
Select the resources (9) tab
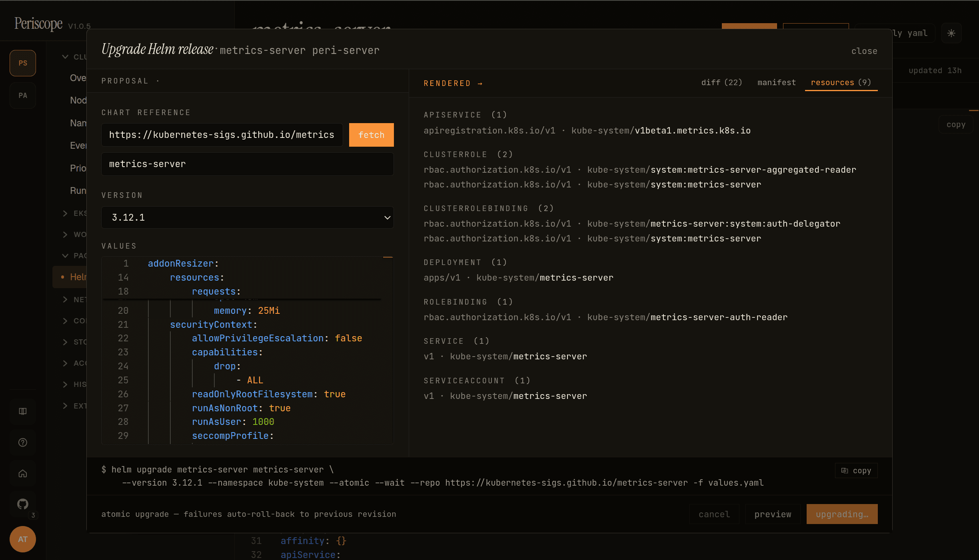(x=841, y=82)
